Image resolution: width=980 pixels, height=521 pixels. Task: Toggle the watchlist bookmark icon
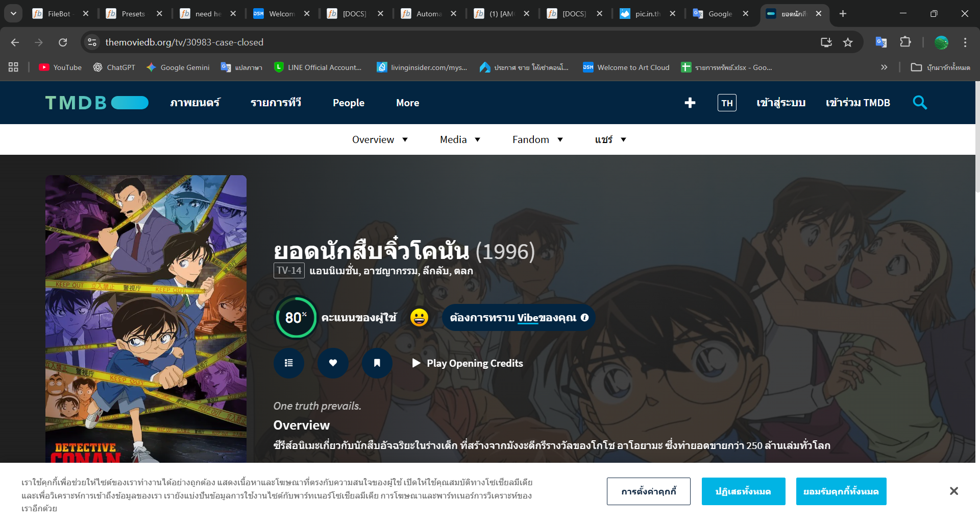pos(377,363)
